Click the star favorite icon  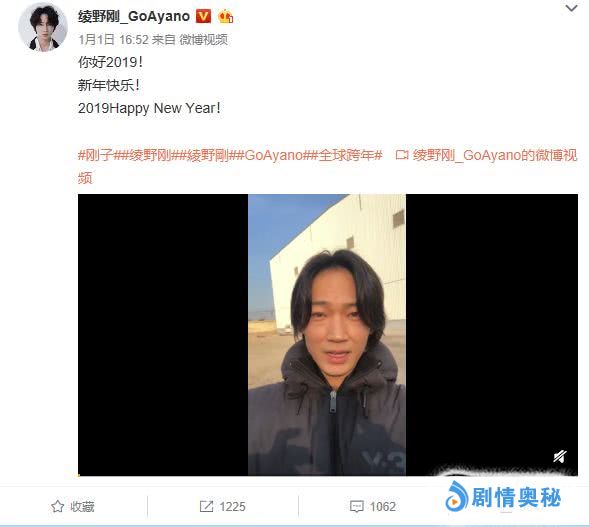pyautogui.click(x=57, y=506)
